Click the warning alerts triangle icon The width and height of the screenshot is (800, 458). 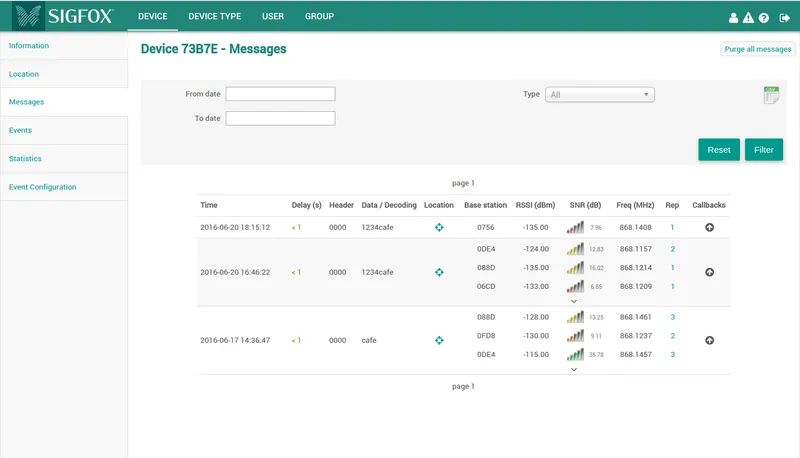pos(748,18)
